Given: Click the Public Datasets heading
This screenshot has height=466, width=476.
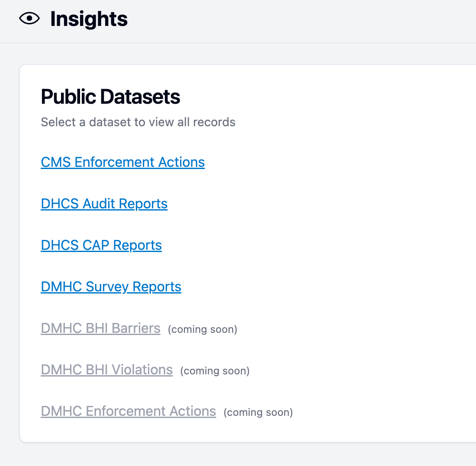Looking at the screenshot, I should [110, 97].
